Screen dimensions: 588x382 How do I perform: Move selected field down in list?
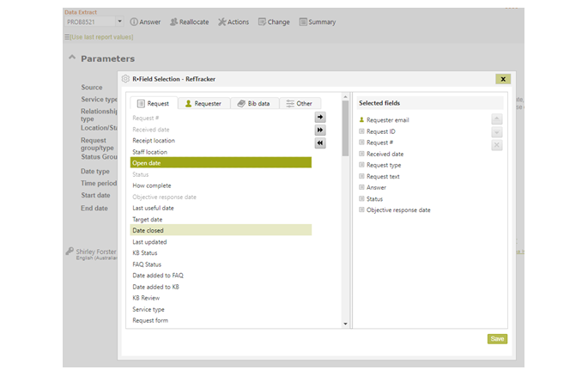[496, 132]
